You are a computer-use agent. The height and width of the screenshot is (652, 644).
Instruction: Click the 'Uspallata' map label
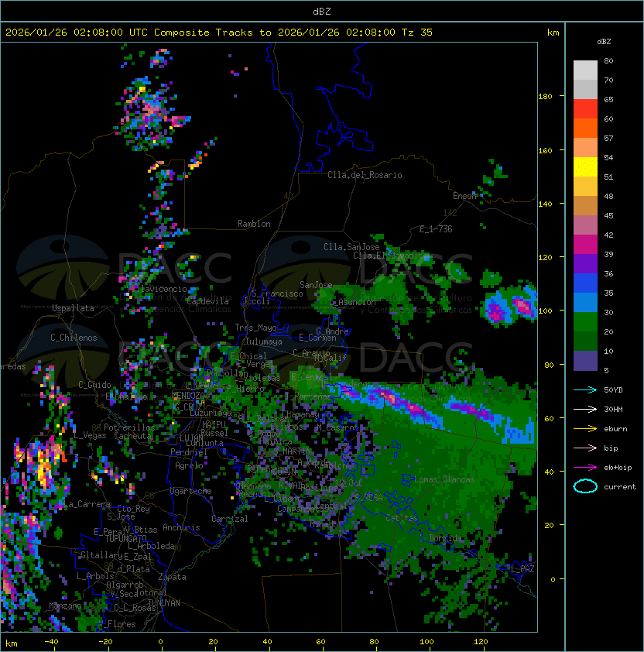point(73,308)
